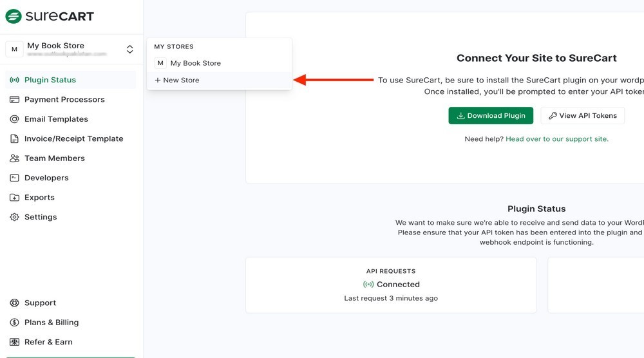
Task: Click the Connected status signal icon
Action: (368, 285)
